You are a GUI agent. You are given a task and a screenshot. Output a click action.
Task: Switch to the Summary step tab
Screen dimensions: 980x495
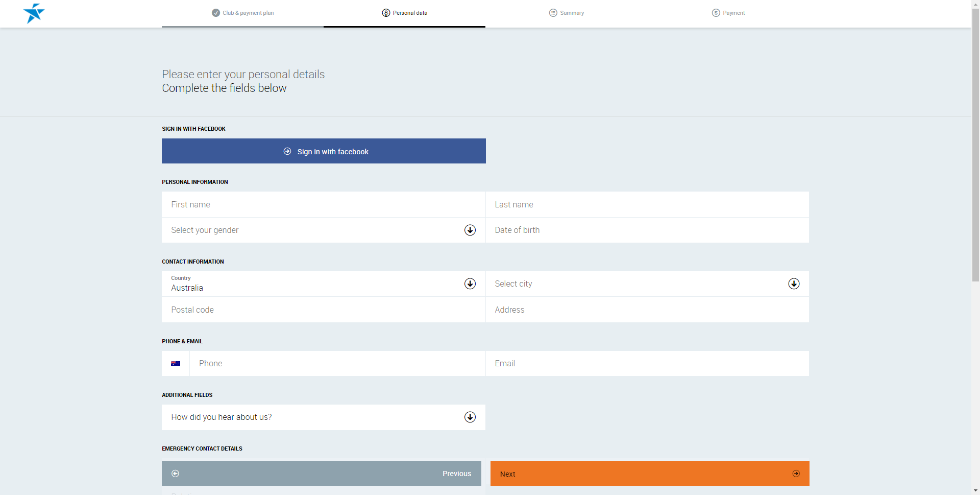pyautogui.click(x=572, y=13)
